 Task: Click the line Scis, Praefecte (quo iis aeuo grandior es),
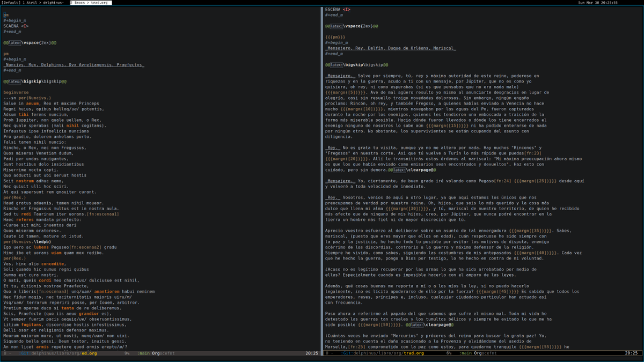click(x=57, y=314)
